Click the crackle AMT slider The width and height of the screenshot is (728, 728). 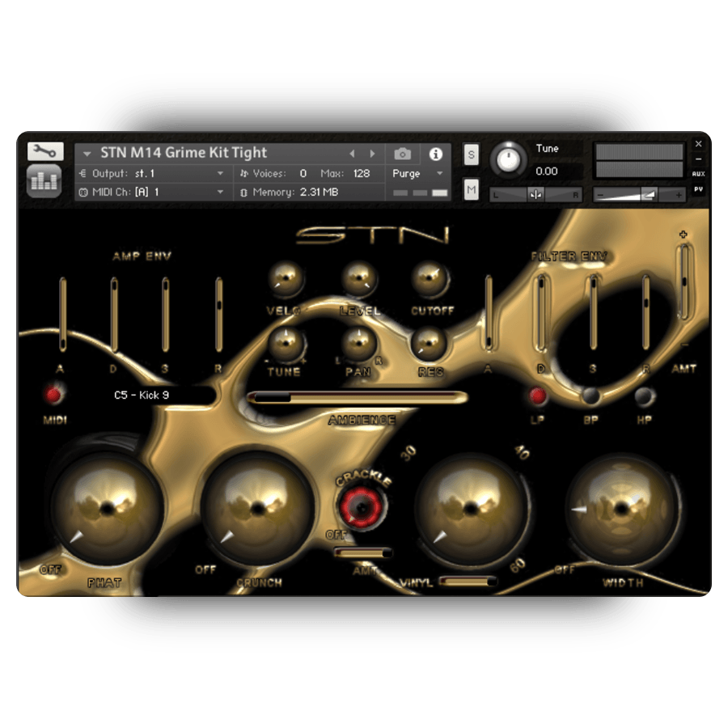pyautogui.click(x=362, y=552)
